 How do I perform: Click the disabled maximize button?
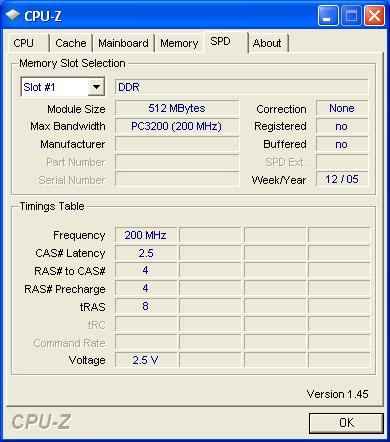[351, 15]
